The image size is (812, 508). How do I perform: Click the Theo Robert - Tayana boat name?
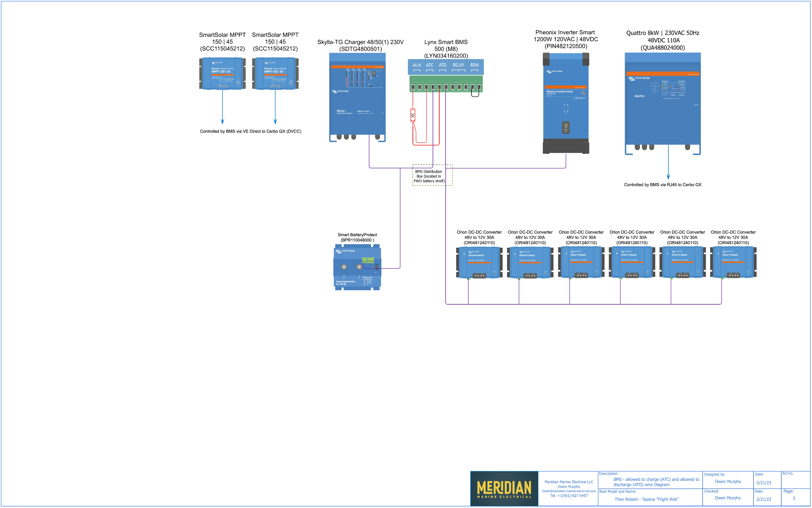click(646, 500)
